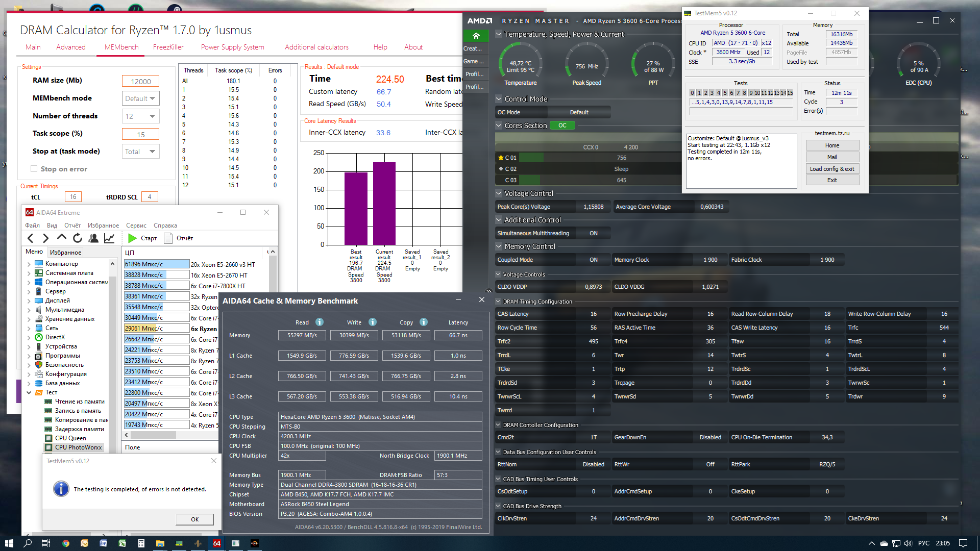Image resolution: width=980 pixels, height=551 pixels.
Task: Collapse the Тест tree node
Action: [x=29, y=392]
